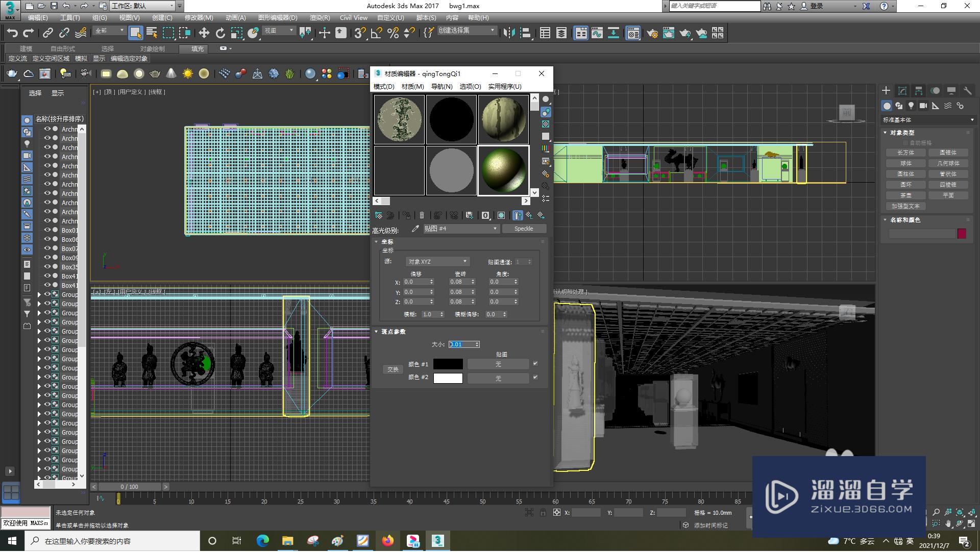Screen dimensions: 980x552
Task: Click 动画 menu in main menu bar
Action: 232,18
